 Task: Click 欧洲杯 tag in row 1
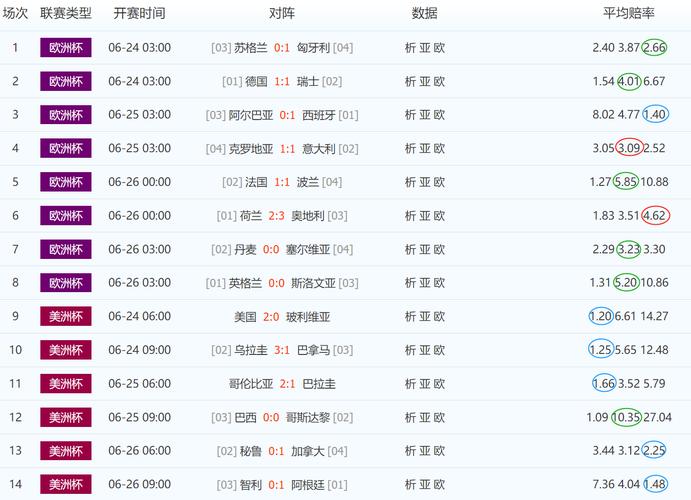(x=66, y=48)
